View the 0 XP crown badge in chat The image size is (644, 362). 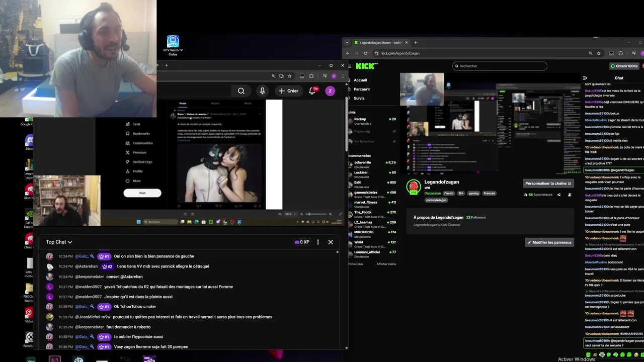click(302, 242)
